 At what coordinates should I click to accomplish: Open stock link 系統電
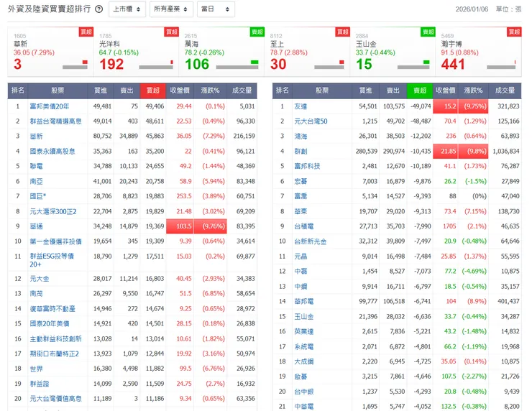click(x=304, y=346)
